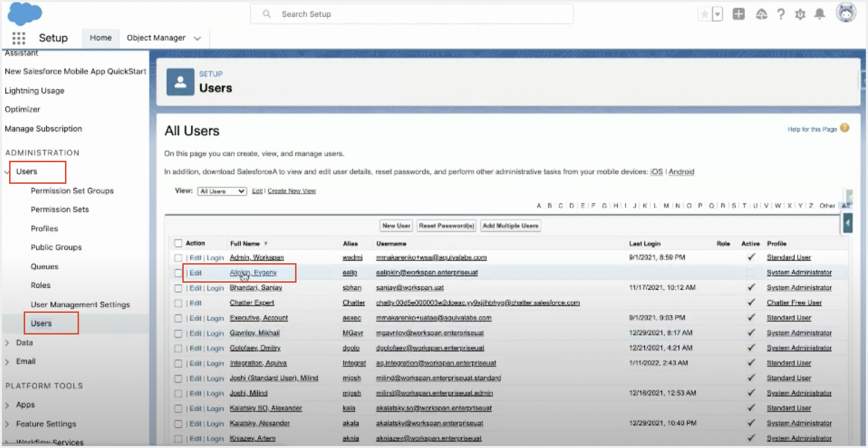Open the Setup gear icon
The height and width of the screenshot is (448, 868).
[800, 14]
